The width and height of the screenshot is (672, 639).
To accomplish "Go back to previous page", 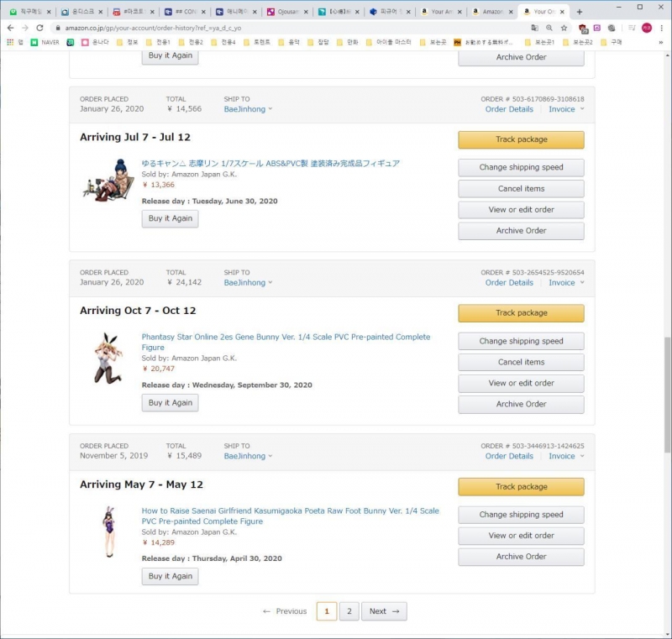I will point(10,28).
